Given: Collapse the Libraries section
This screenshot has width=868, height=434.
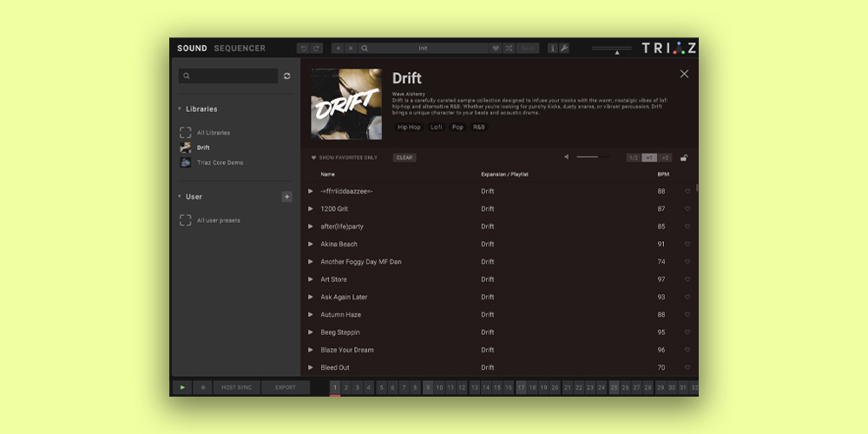Looking at the screenshot, I should tap(180, 109).
